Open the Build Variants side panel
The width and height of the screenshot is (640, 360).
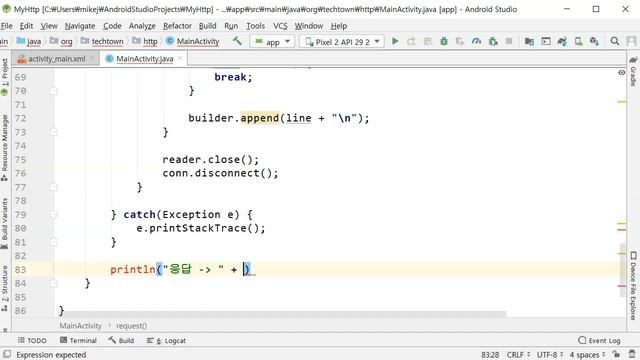tap(4, 223)
